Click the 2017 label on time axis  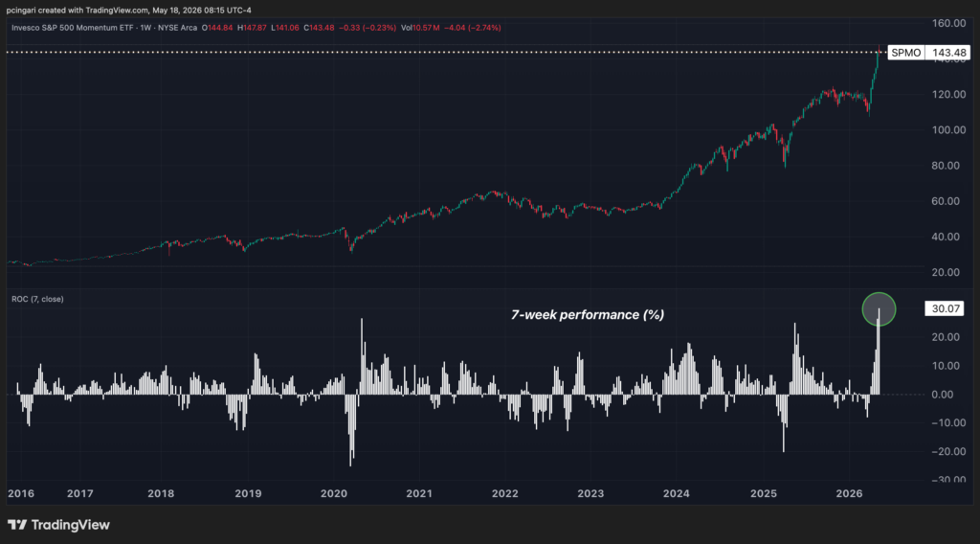pyautogui.click(x=80, y=494)
